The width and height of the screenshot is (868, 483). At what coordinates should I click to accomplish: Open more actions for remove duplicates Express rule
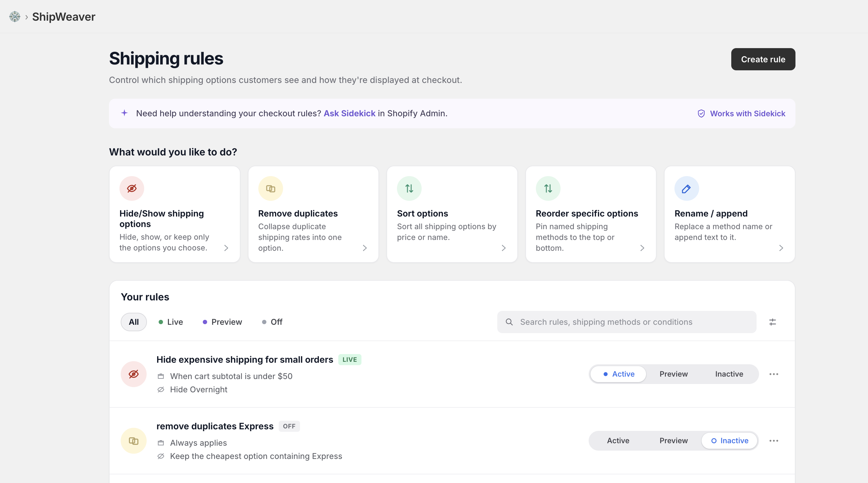click(774, 440)
